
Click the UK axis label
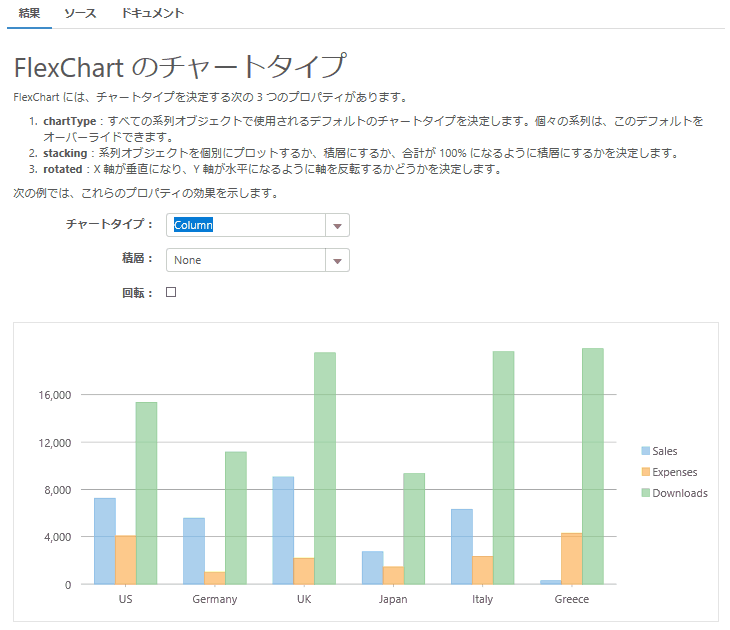304,599
